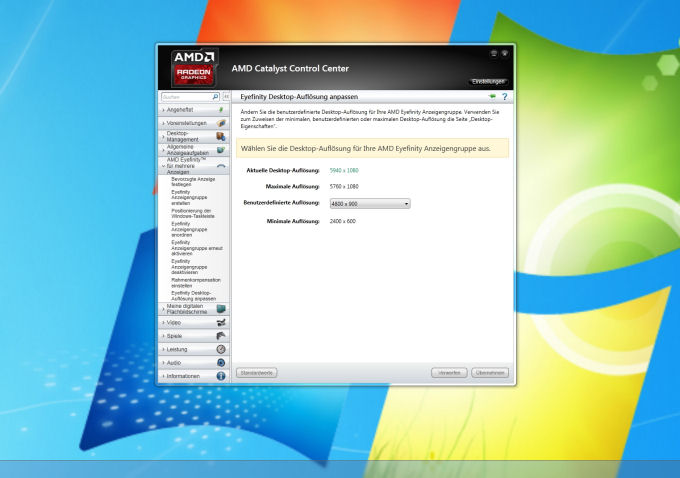Expand the Meine digitalen Flachbildschirme chevron
Image resolution: width=680 pixels, height=478 pixels.
click(x=163, y=309)
